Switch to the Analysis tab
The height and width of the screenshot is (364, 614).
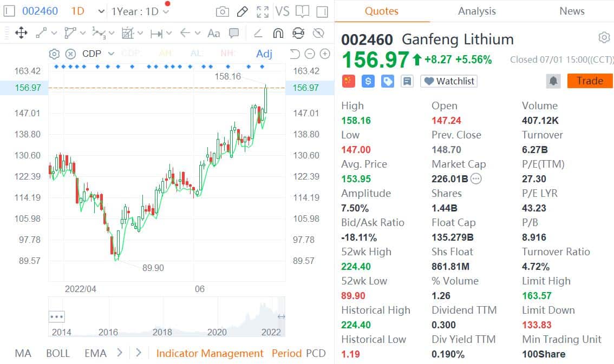[476, 11]
